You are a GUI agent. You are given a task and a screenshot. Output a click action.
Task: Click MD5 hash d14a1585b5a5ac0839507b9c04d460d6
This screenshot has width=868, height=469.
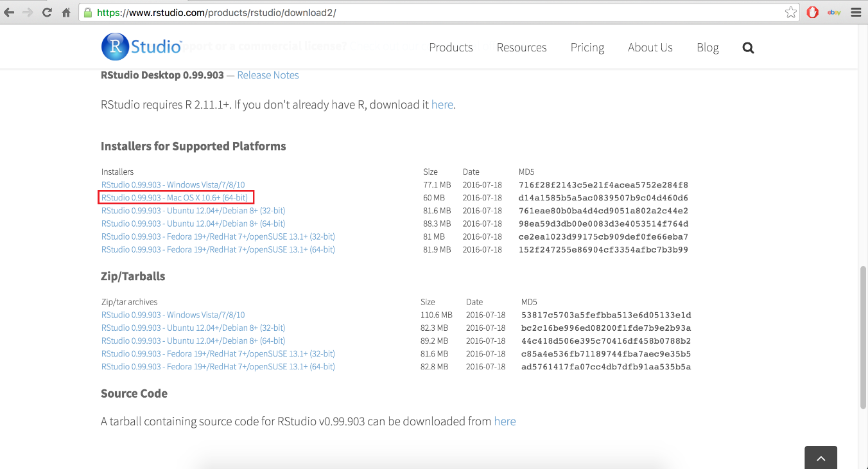click(x=603, y=198)
